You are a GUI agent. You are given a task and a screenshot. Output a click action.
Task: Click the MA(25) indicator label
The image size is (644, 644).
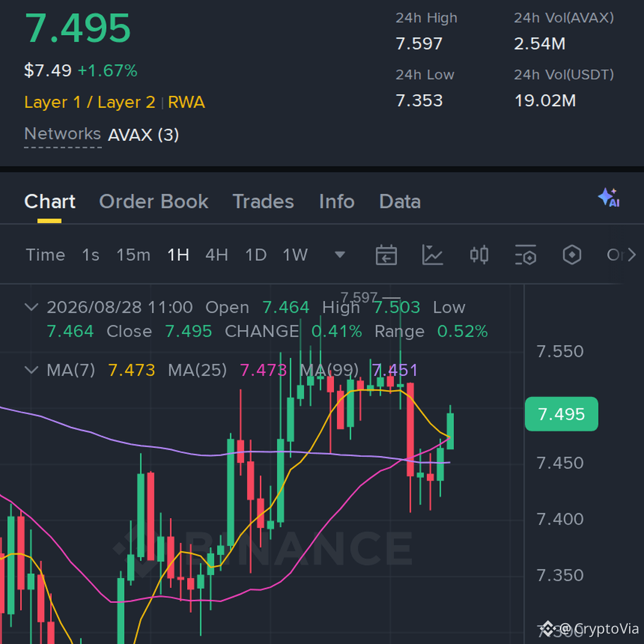(x=197, y=370)
